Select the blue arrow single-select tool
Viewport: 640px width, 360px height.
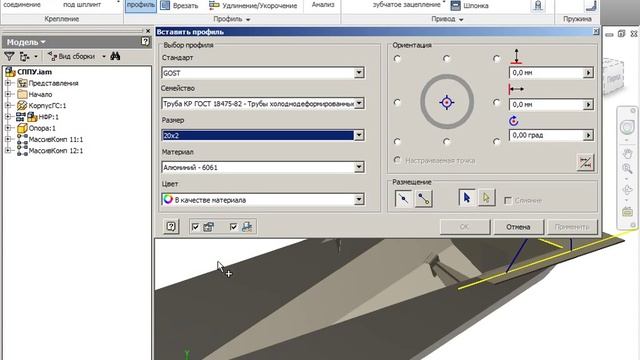(x=467, y=198)
